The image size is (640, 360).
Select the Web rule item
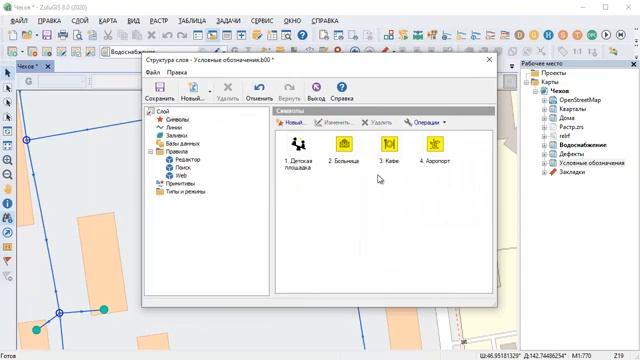tap(181, 176)
